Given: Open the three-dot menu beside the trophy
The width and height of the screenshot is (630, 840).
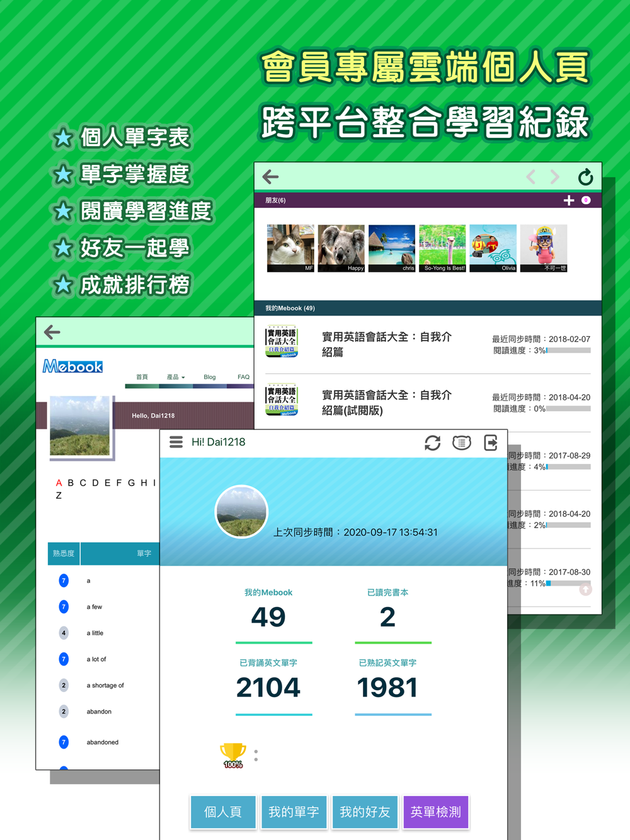Looking at the screenshot, I should coord(256,756).
